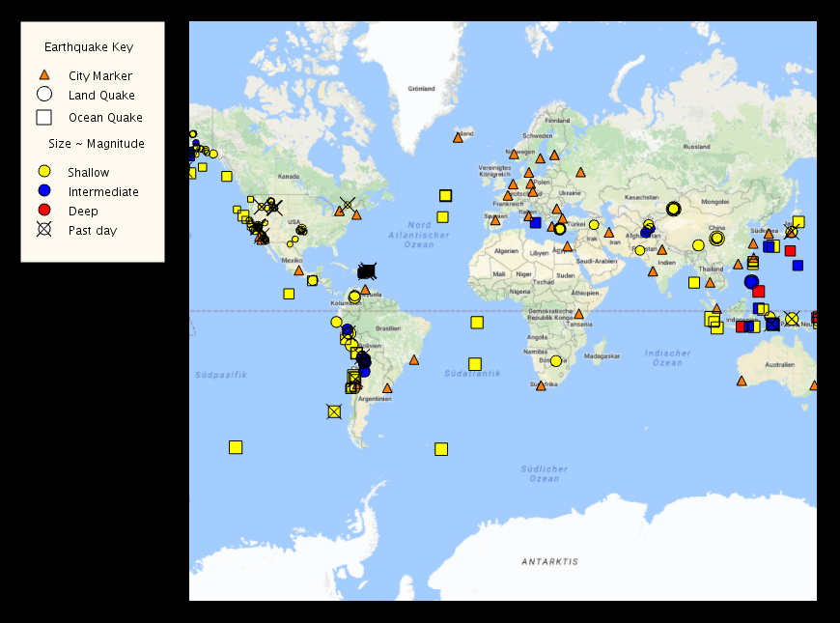840x623 pixels.
Task: Select the Shallow yellow marker in the key
Action: (42, 171)
